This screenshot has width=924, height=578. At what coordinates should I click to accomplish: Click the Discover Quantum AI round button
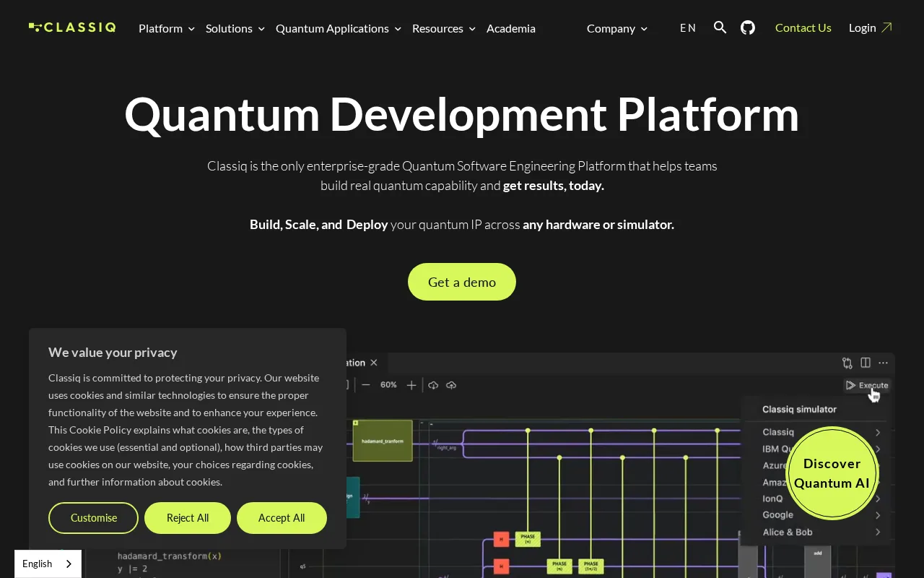coord(832,473)
